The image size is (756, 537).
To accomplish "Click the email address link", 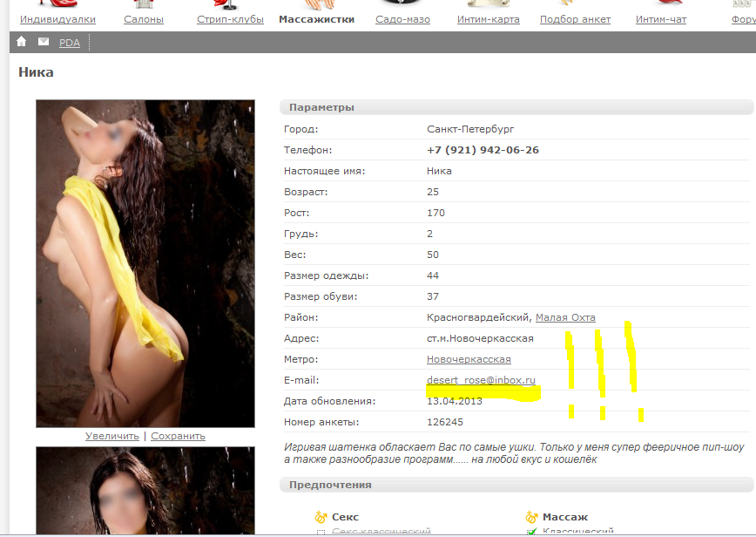I will 481,380.
